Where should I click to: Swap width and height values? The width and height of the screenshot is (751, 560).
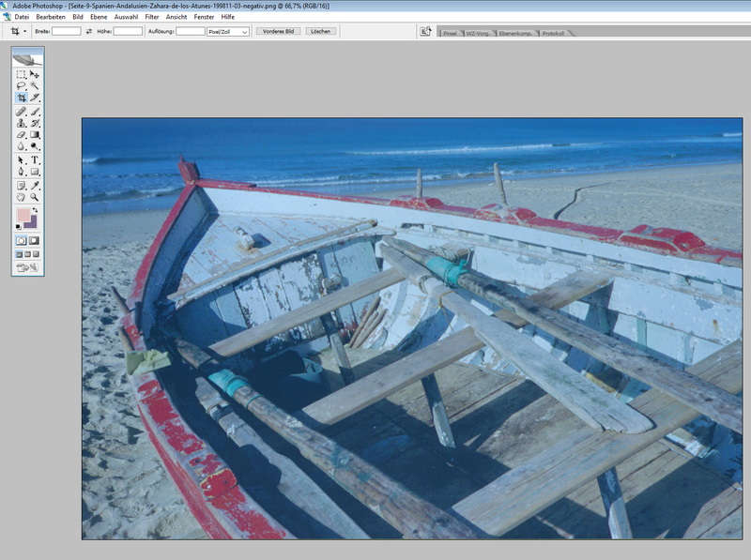coord(89,31)
